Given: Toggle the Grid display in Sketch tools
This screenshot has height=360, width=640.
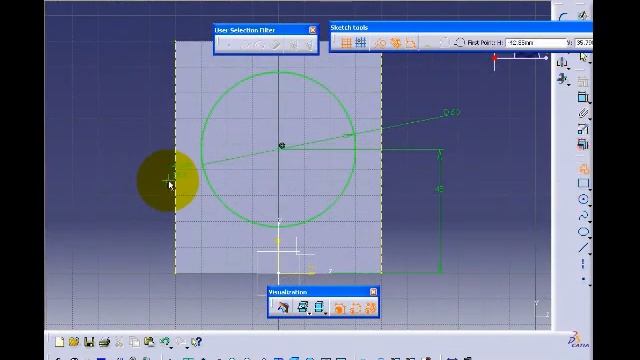Looking at the screenshot, I should pos(346,42).
